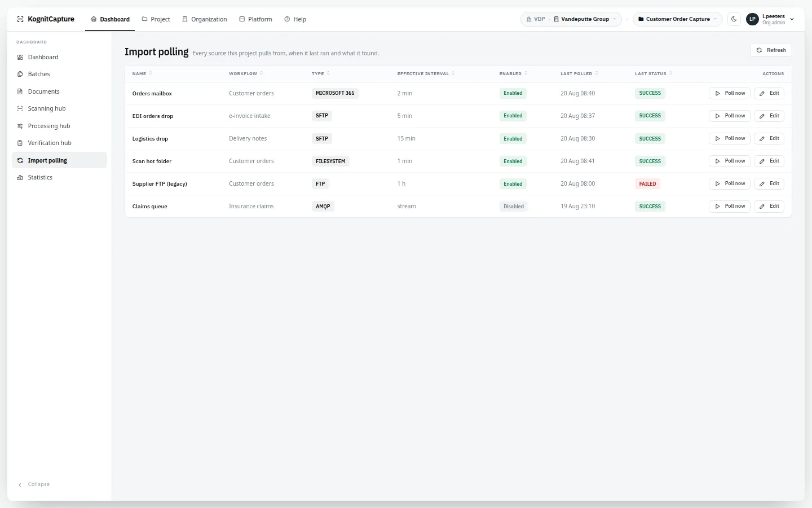The image size is (812, 508).
Task: Open Processing hub in the sidebar
Action: coord(59,126)
